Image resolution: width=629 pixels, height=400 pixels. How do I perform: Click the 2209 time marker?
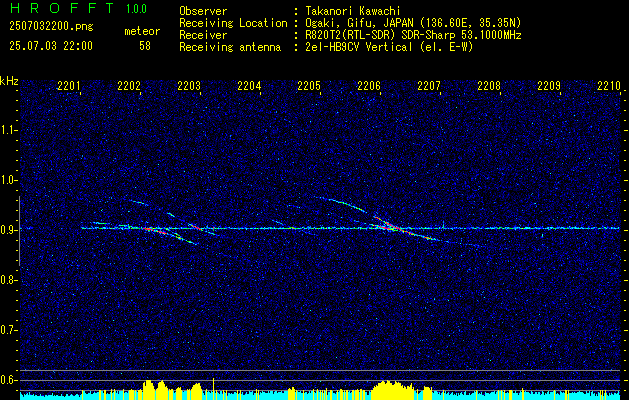(549, 85)
